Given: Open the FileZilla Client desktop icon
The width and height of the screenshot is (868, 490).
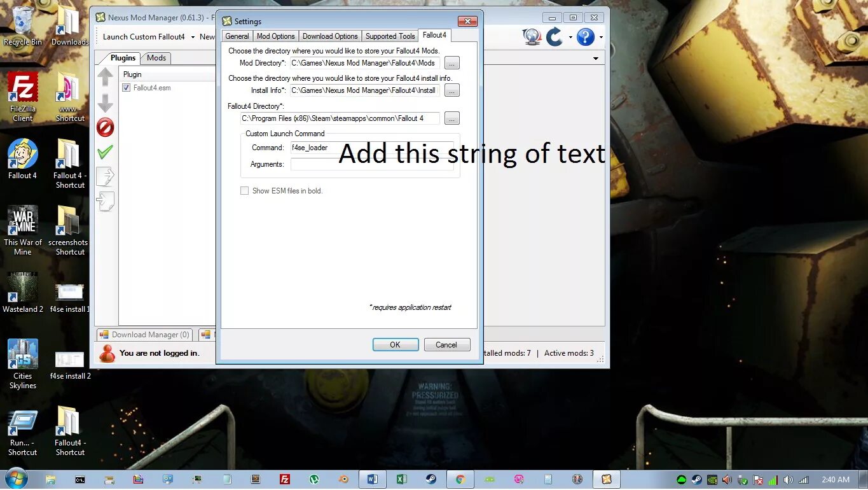Looking at the screenshot, I should tap(23, 97).
